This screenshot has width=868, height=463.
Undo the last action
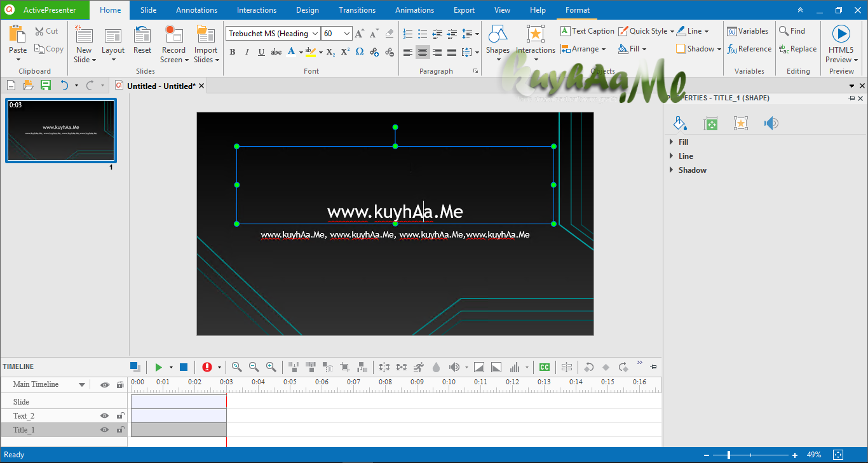point(64,85)
